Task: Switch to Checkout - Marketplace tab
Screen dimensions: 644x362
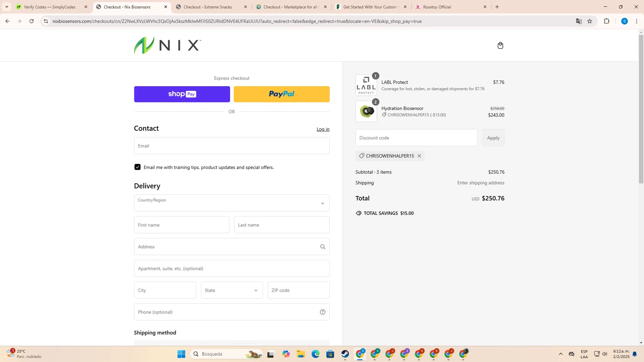Action: tap(290, 7)
